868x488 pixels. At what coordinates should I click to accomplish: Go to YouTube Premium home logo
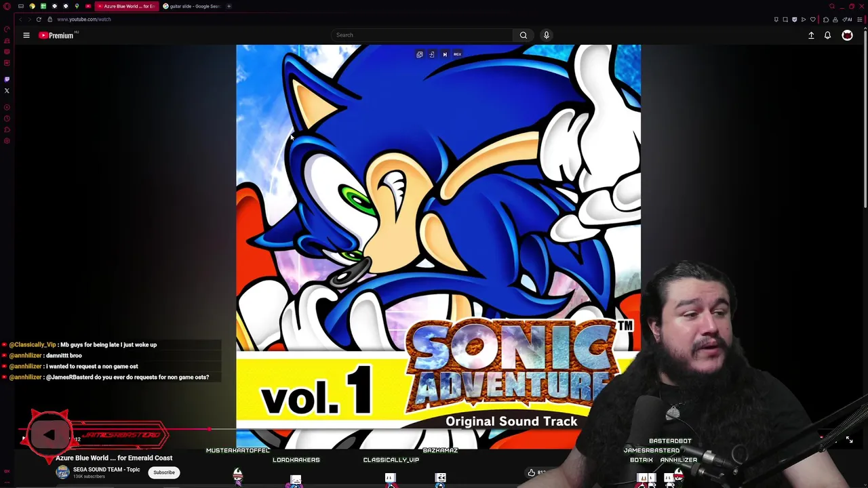point(57,35)
